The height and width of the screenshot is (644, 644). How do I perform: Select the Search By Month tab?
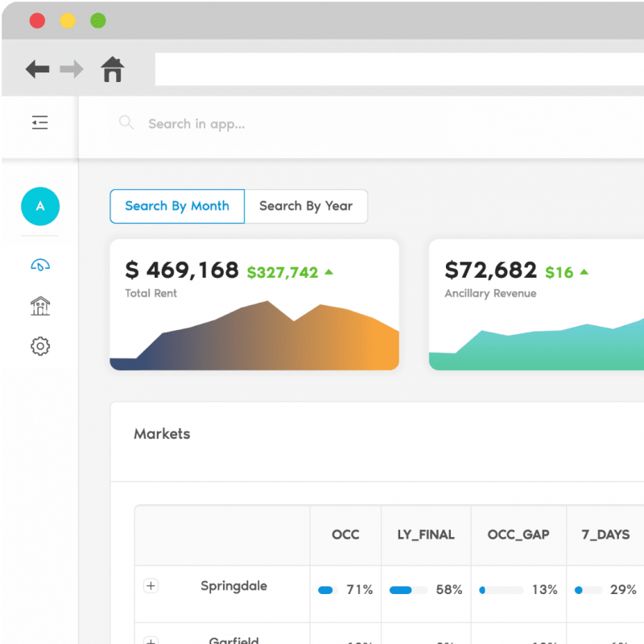176,206
